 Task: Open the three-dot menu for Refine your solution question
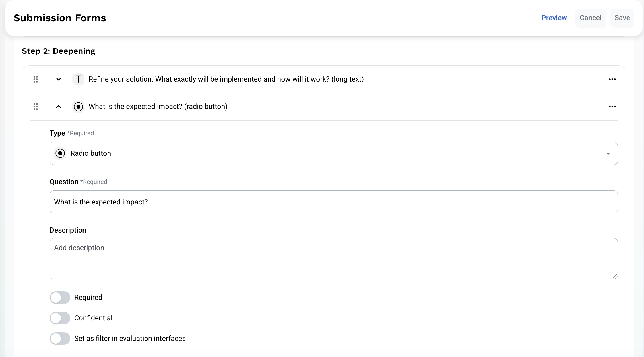click(612, 79)
